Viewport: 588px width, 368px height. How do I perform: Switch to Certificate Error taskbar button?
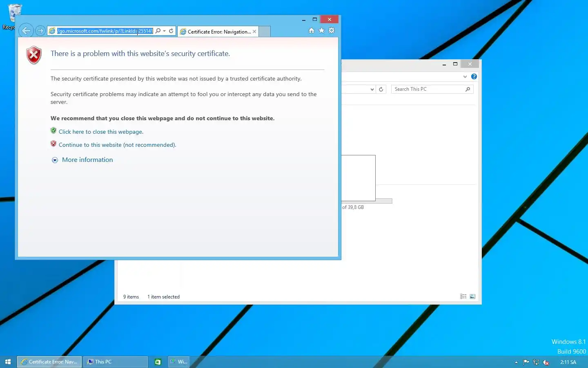(x=49, y=362)
